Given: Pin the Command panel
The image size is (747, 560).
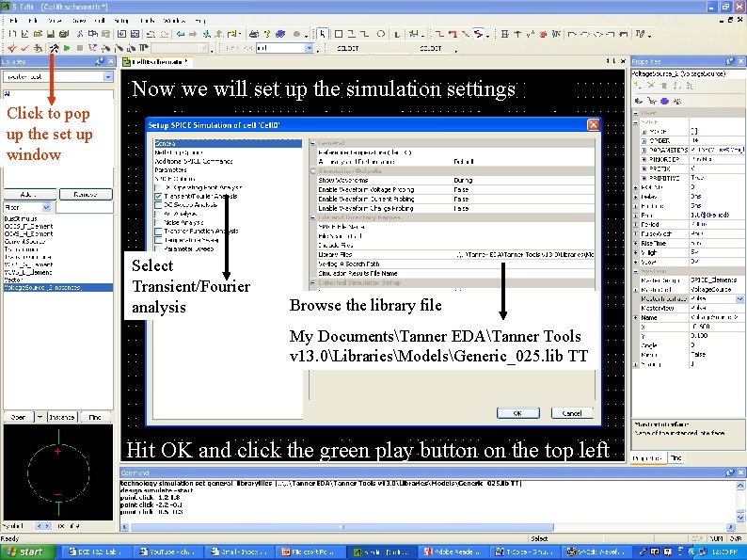Looking at the screenshot, I should (x=730, y=472).
